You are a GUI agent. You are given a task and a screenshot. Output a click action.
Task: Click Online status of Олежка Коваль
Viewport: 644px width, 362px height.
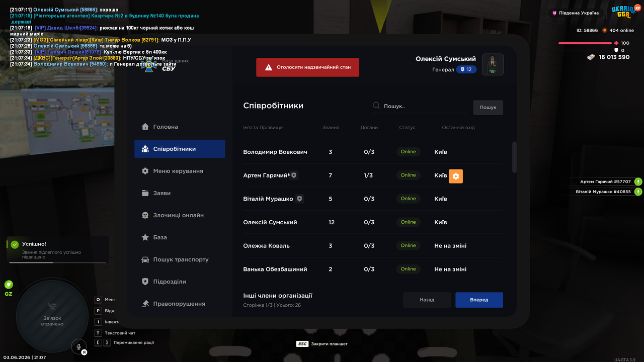coord(408,246)
